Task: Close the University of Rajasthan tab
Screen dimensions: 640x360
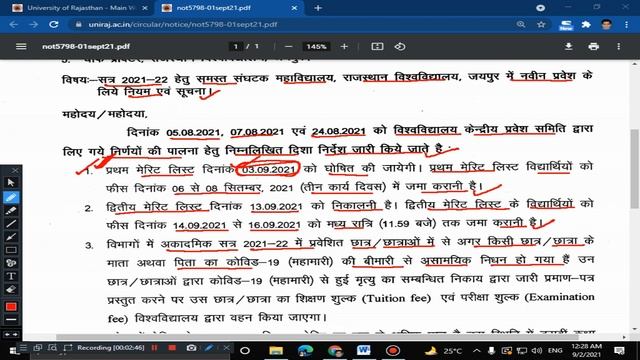Action: click(x=144, y=8)
